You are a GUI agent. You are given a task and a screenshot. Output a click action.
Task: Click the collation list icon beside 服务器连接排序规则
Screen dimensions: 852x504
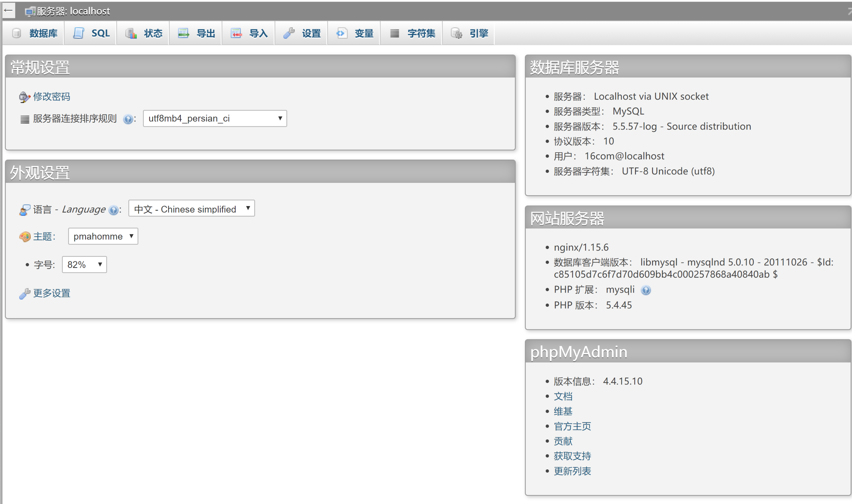[x=25, y=119]
